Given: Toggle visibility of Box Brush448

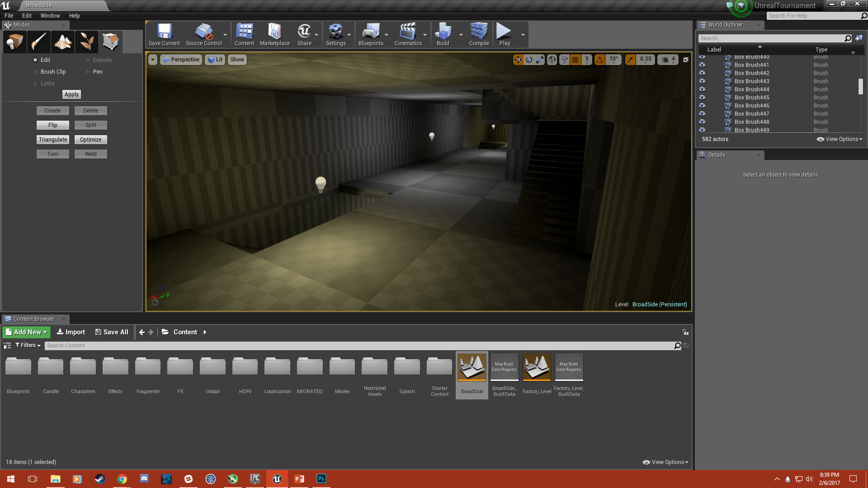Looking at the screenshot, I should point(702,122).
